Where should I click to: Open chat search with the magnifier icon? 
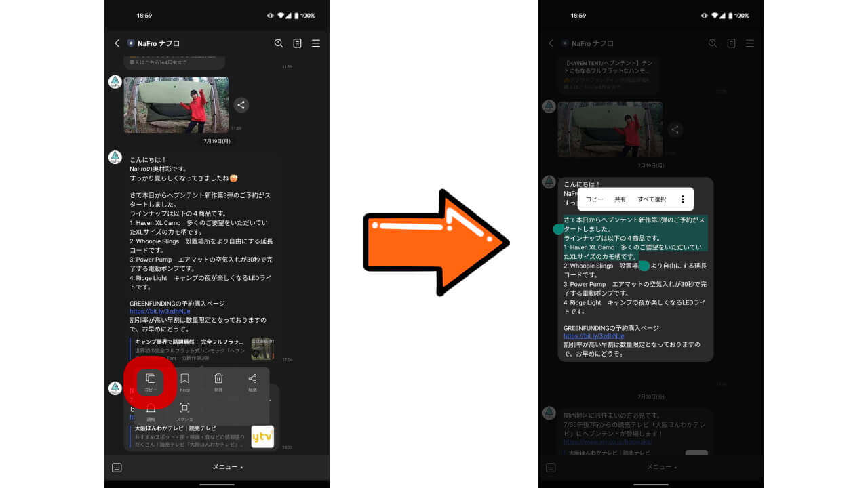278,43
